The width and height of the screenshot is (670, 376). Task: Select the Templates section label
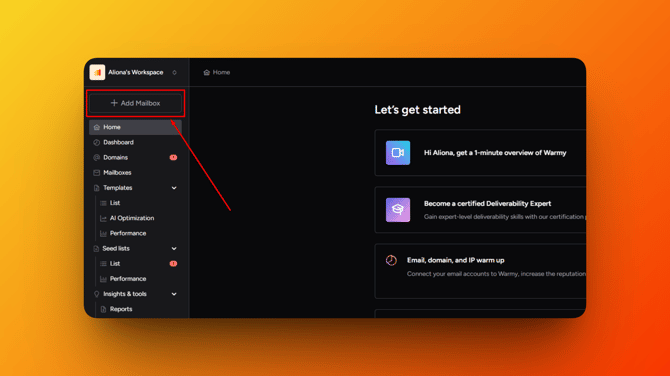coord(118,188)
